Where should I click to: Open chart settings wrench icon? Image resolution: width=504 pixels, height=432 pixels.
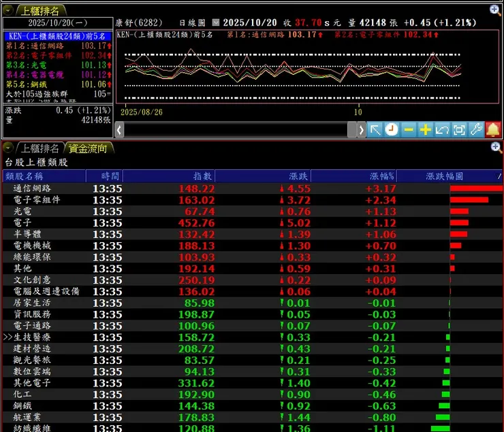(x=476, y=130)
